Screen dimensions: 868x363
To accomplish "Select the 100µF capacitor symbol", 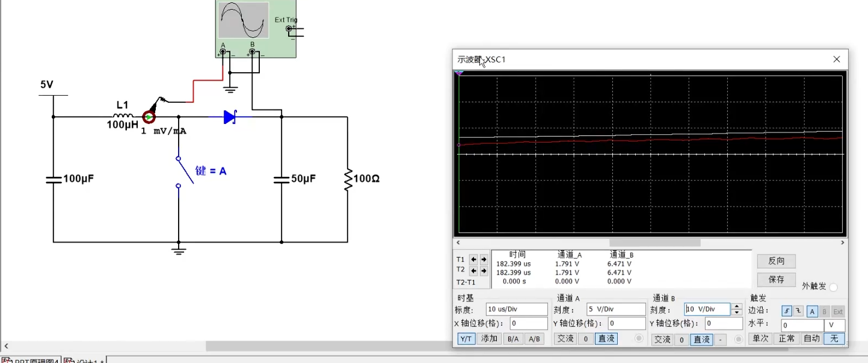I will [x=53, y=179].
